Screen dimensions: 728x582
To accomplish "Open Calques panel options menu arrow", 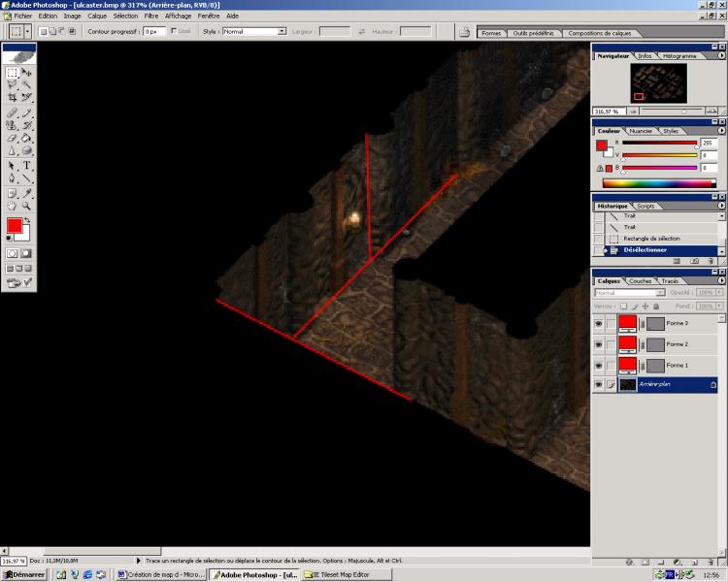I will [x=721, y=280].
